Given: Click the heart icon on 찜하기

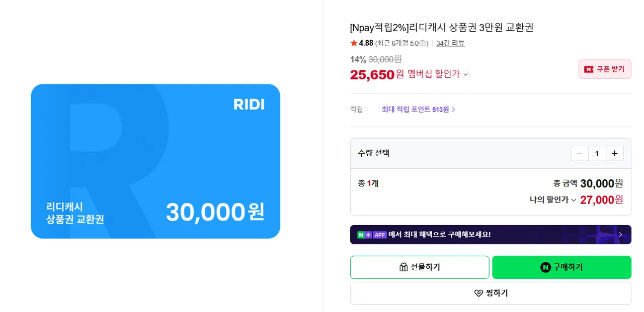Looking at the screenshot, I should [478, 293].
